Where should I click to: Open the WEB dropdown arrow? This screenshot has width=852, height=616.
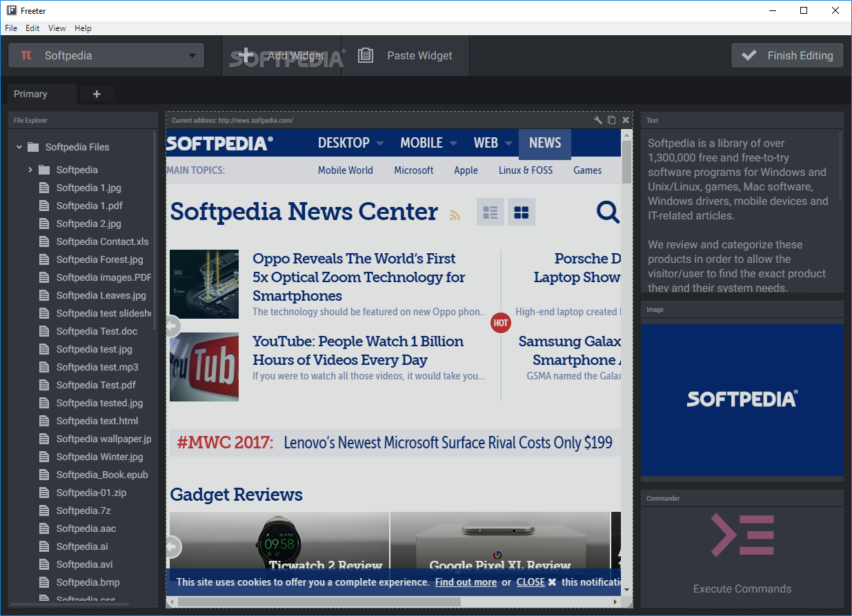click(x=508, y=143)
